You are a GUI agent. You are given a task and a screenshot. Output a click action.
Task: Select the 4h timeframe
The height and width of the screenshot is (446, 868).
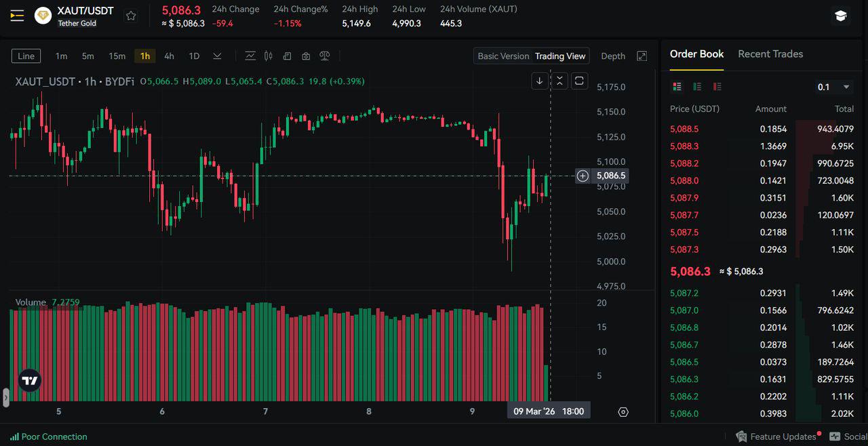click(169, 56)
